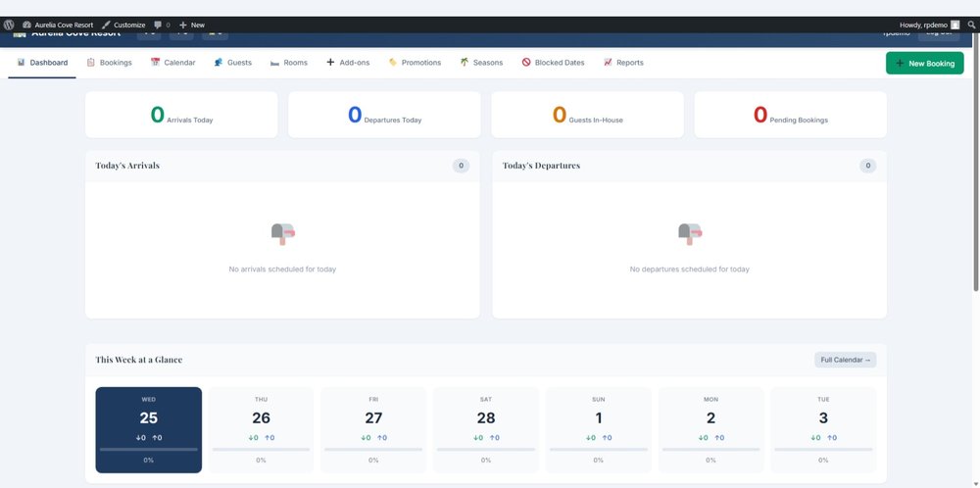Open the admin bar search icon
This screenshot has width=980, height=488.
click(971, 25)
